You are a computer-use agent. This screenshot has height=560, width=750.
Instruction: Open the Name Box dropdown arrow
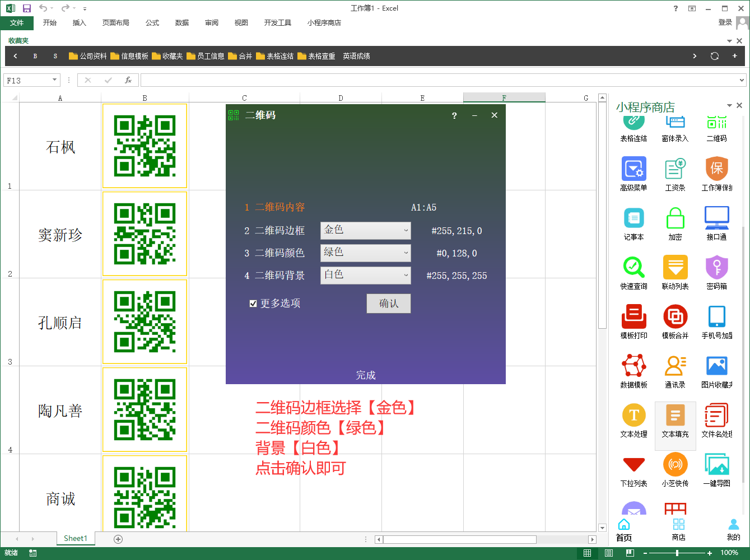54,80
